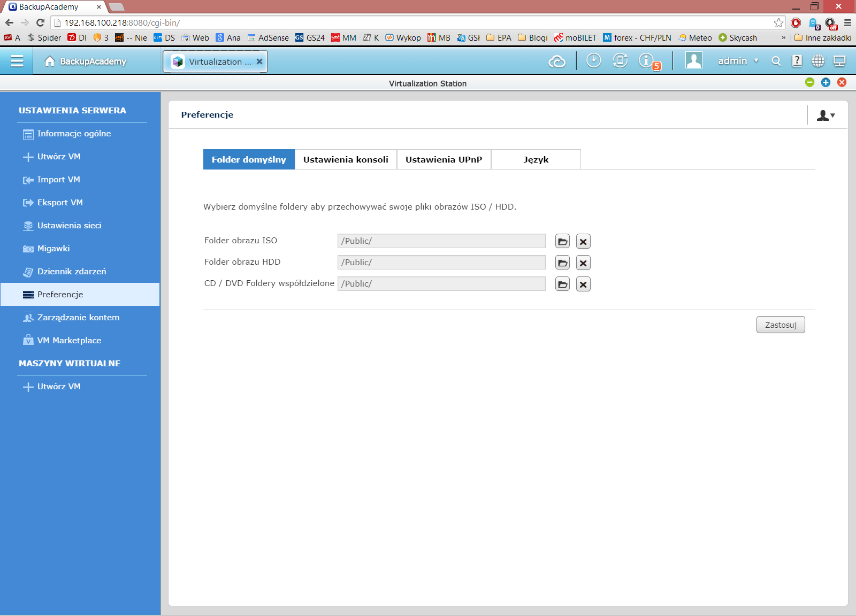Viewport: 856px width, 616px height.
Task: Open Ustawienia sieci sidebar item
Action: pos(80,226)
